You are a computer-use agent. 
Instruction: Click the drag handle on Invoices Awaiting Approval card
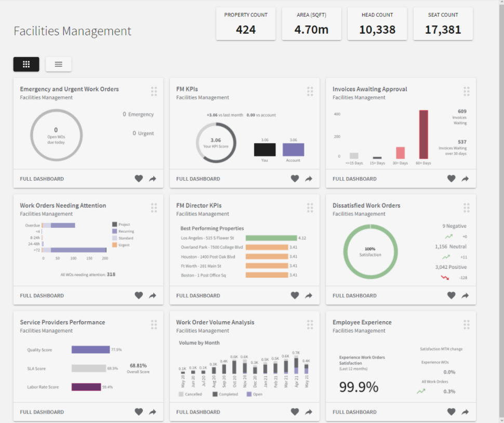pos(467,91)
